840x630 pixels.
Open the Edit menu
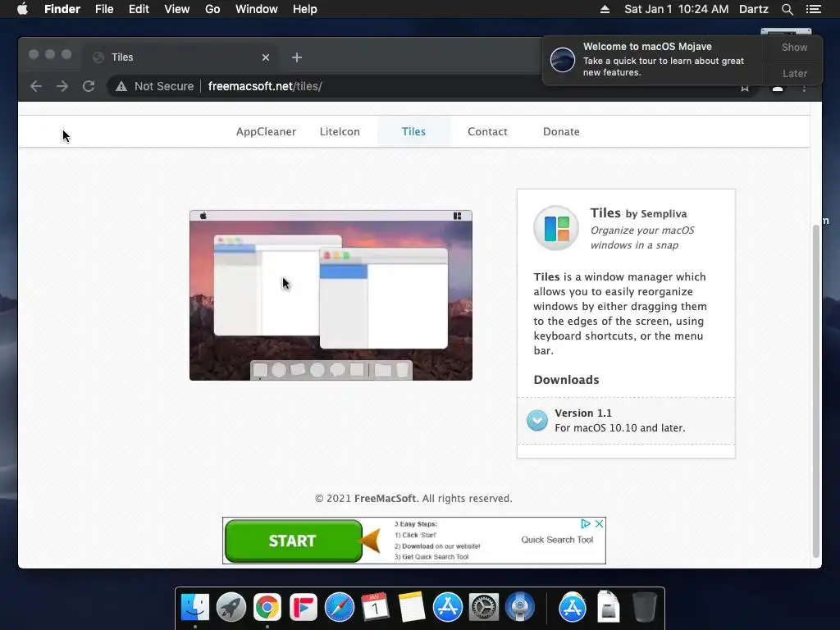(139, 9)
